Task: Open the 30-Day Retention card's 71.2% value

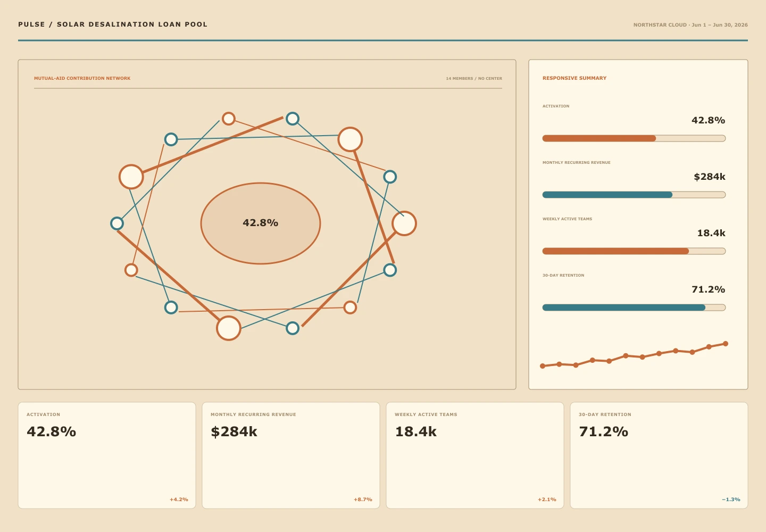Action: click(x=604, y=431)
